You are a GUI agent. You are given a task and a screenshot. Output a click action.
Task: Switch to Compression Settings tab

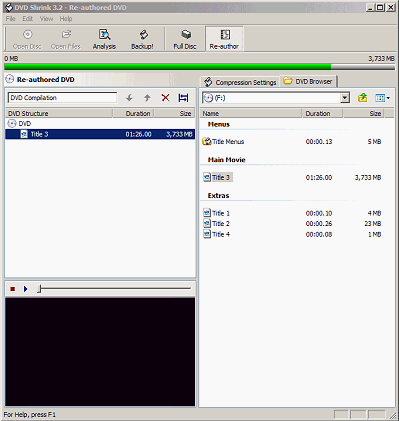click(x=240, y=82)
